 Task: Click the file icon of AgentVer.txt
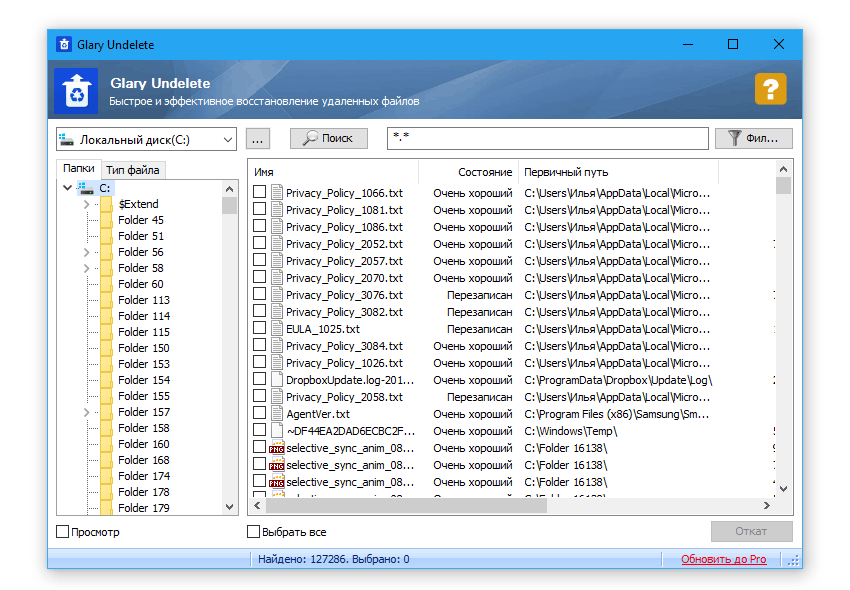[277, 414]
